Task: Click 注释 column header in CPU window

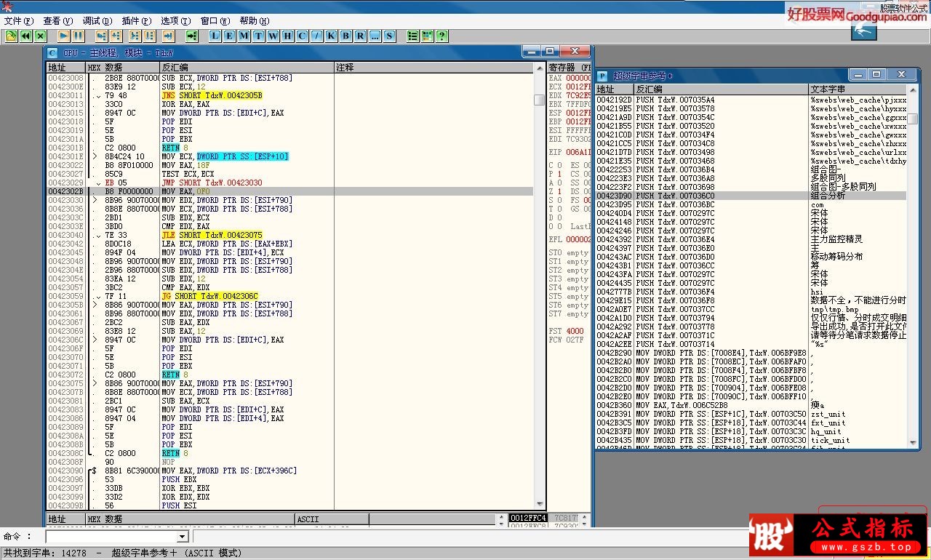Action: 434,67
